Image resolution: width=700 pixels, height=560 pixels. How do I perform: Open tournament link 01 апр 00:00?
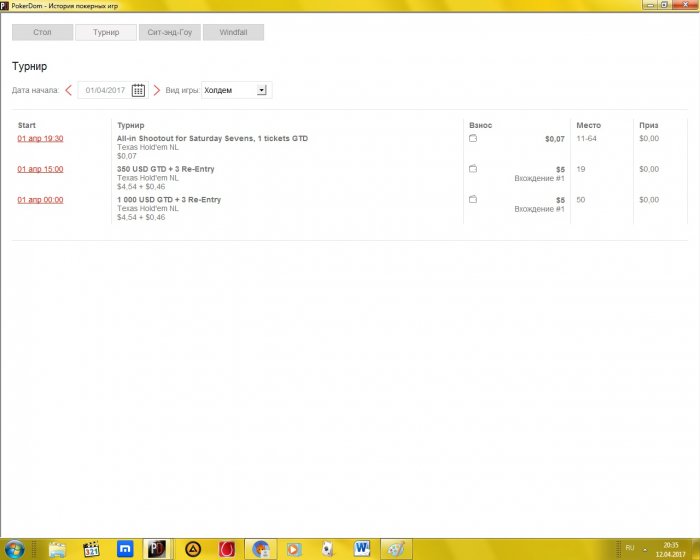pyautogui.click(x=40, y=200)
